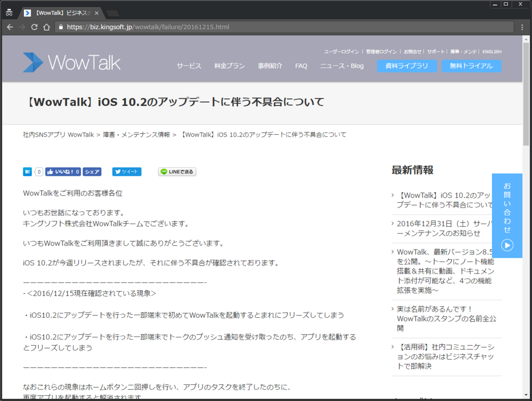This screenshot has width=532, height=401.
Task: Open 【活用術】社内コミュニケーション article
Action: click(445, 356)
